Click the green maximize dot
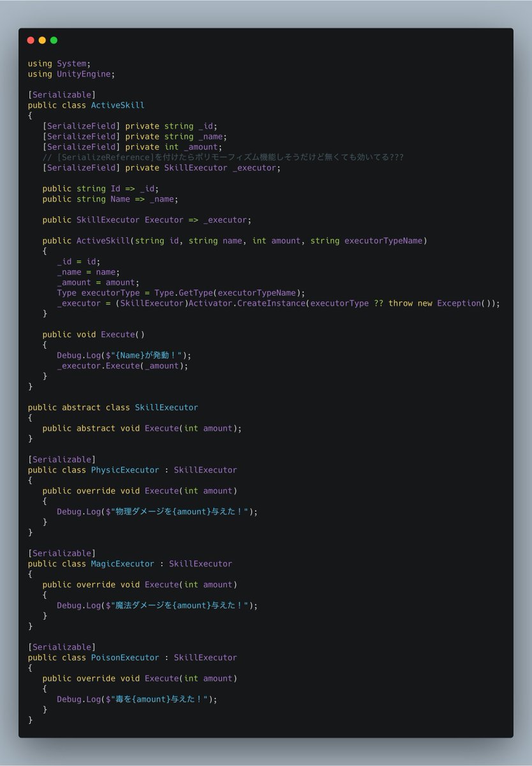The image size is (532, 766). coord(54,40)
